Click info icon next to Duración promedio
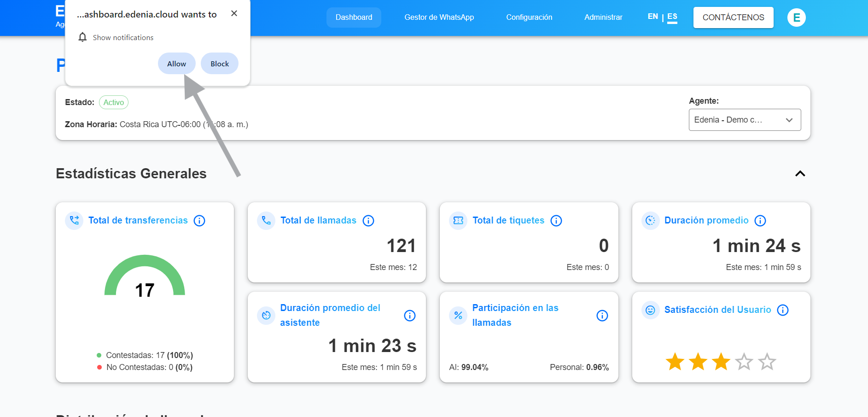 coord(760,221)
